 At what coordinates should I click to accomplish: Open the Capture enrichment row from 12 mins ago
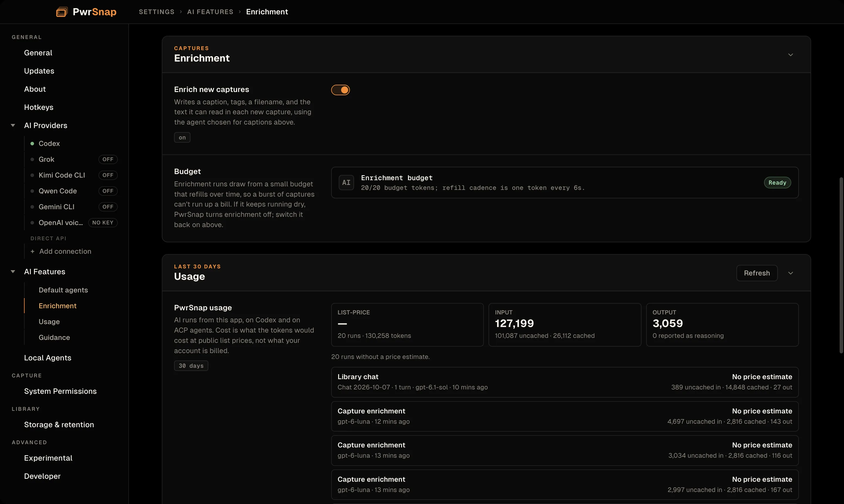[565, 416]
